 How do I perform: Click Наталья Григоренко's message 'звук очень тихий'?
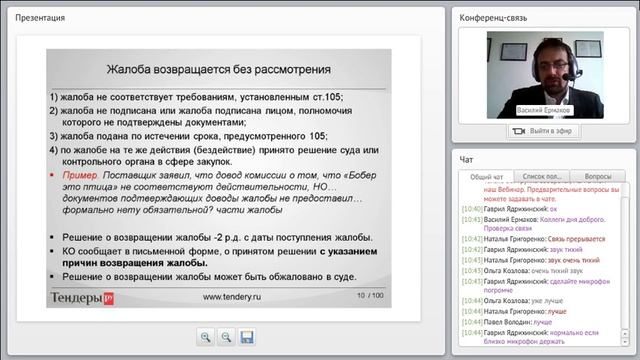573,260
